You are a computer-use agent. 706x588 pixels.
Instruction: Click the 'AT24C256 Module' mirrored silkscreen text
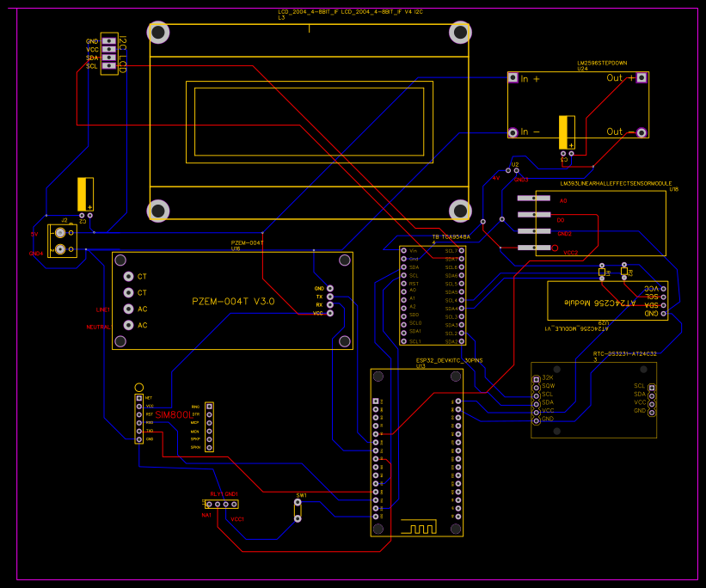(599, 303)
